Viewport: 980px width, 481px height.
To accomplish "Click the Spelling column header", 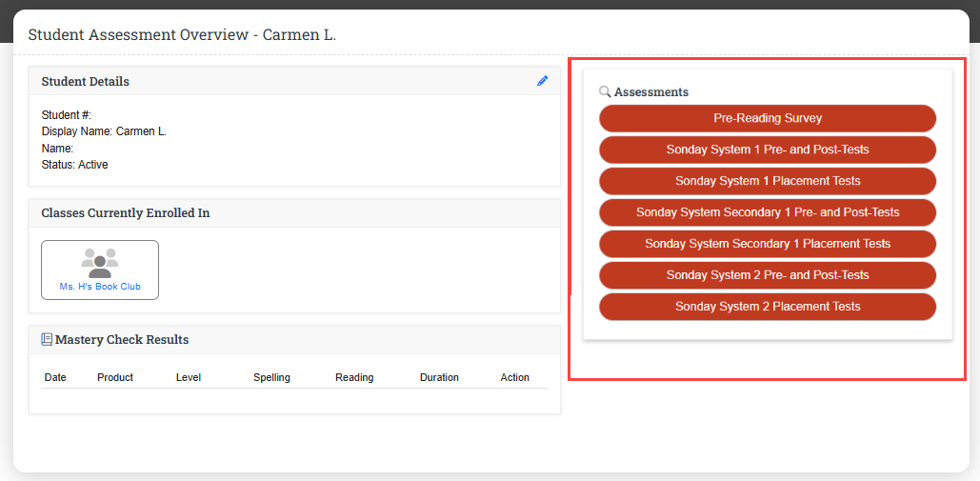I will pos(271,377).
